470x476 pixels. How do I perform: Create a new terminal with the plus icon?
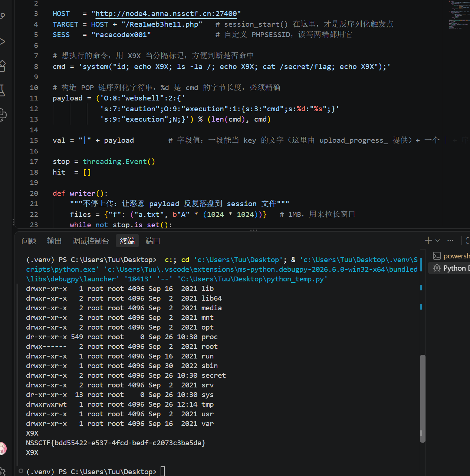(x=428, y=241)
